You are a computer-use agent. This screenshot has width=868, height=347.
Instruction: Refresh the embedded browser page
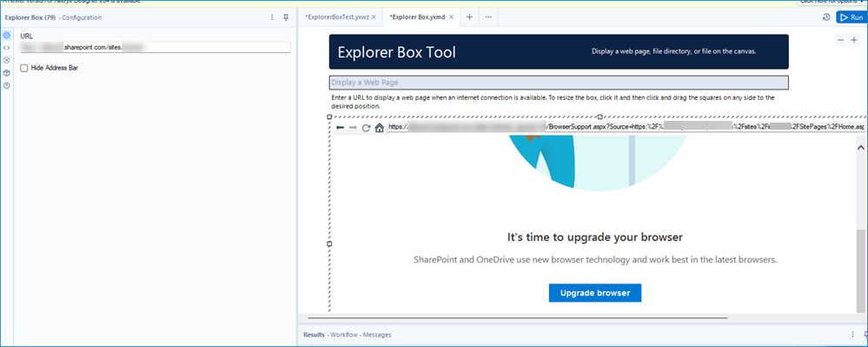point(366,128)
